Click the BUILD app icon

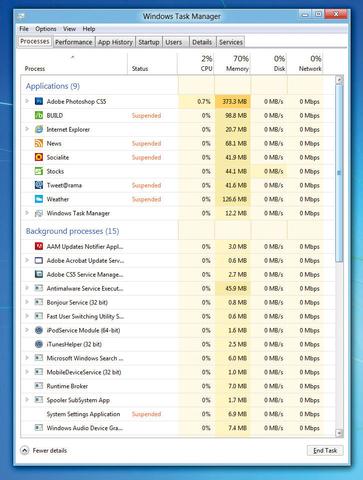coord(39,115)
